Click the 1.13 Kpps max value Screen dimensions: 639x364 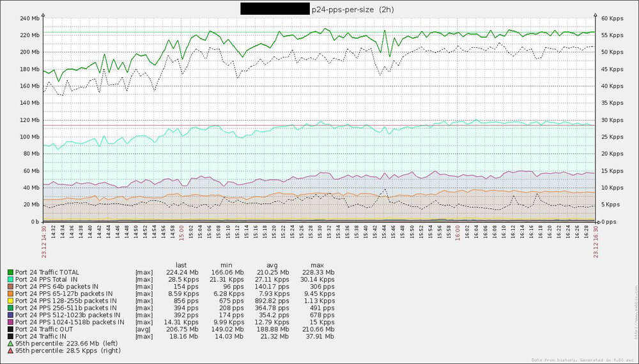(319, 301)
